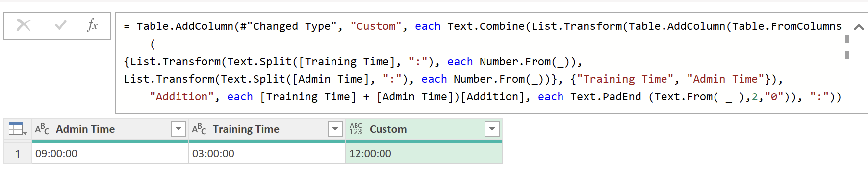Select the Custom column header
Viewport: 868px width, 188px height.
pyautogui.click(x=424, y=129)
